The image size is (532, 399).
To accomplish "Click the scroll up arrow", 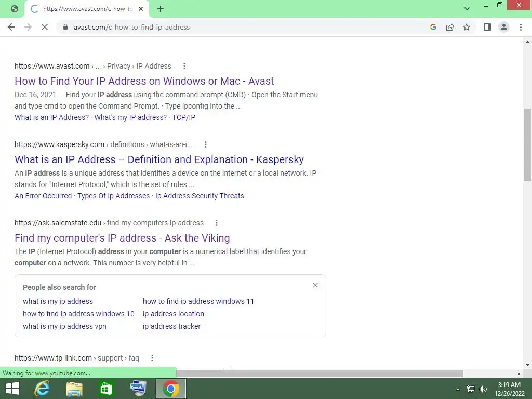I will 527,42.
